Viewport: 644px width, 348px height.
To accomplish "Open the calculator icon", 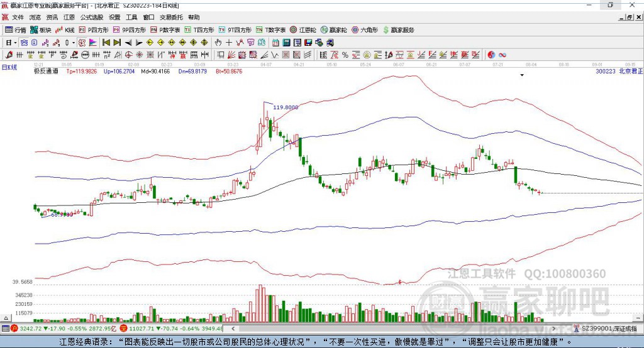I will 286,43.
